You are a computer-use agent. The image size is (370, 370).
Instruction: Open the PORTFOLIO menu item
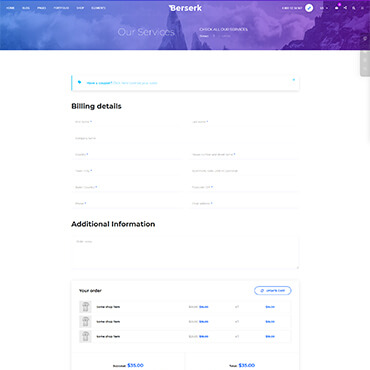pyautogui.click(x=61, y=8)
